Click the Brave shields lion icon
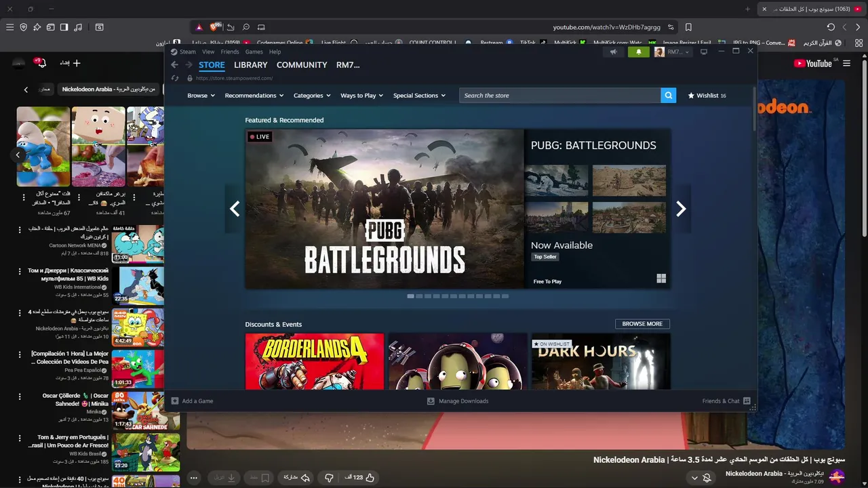 pos(216,27)
